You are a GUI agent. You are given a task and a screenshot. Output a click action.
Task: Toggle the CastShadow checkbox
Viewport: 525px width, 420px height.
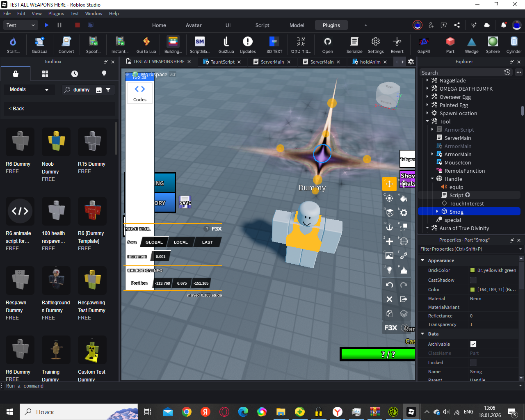pos(473,280)
